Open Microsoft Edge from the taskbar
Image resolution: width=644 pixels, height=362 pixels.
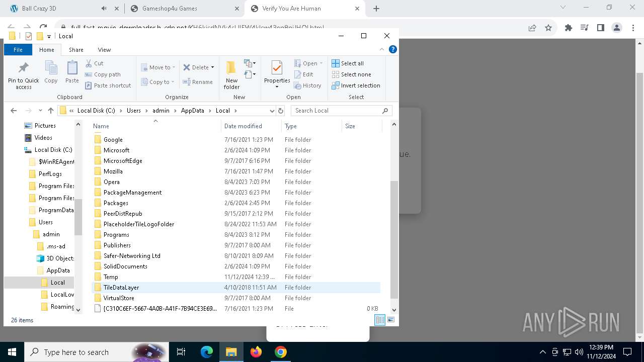pyautogui.click(x=207, y=352)
